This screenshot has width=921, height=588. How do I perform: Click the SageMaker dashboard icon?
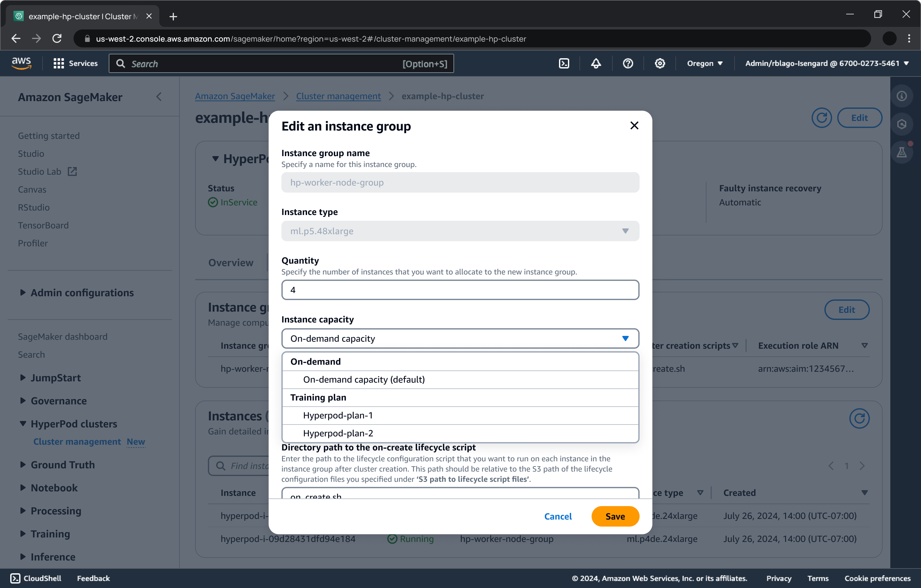tap(62, 336)
